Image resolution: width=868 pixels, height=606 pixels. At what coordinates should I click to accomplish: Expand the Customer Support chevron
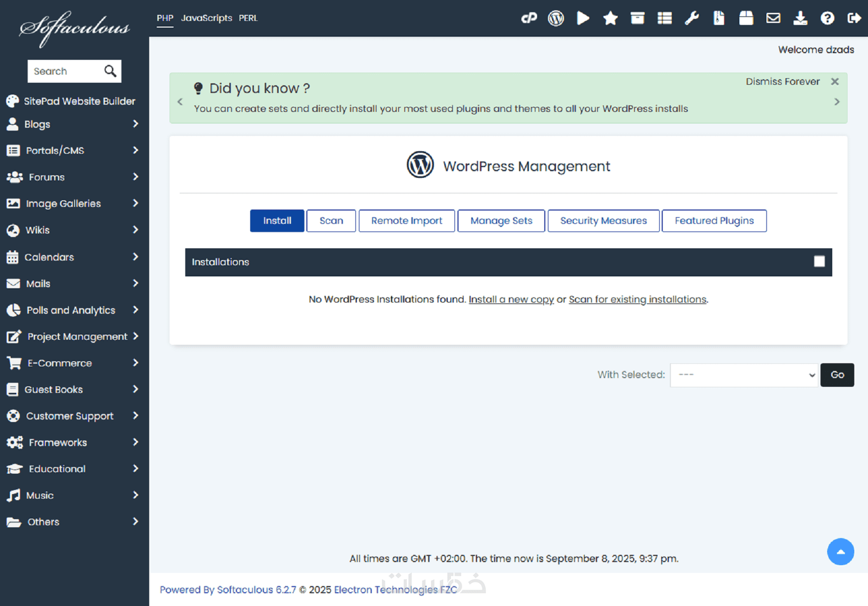135,416
